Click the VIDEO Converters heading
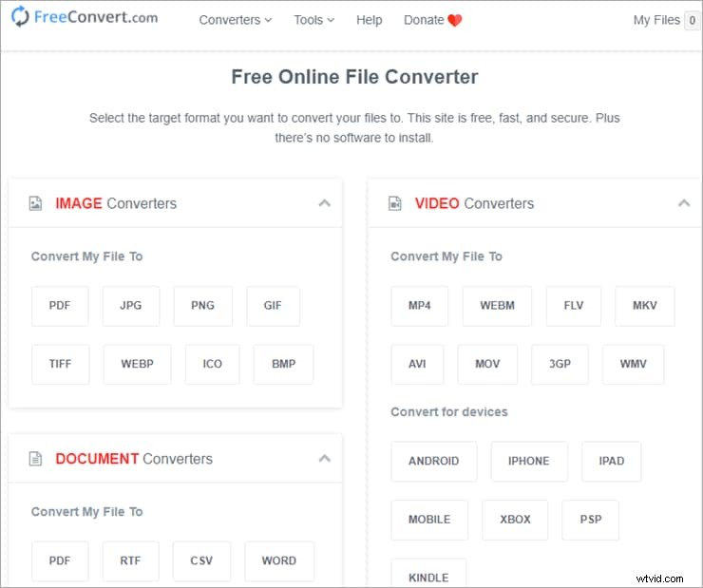 (474, 203)
